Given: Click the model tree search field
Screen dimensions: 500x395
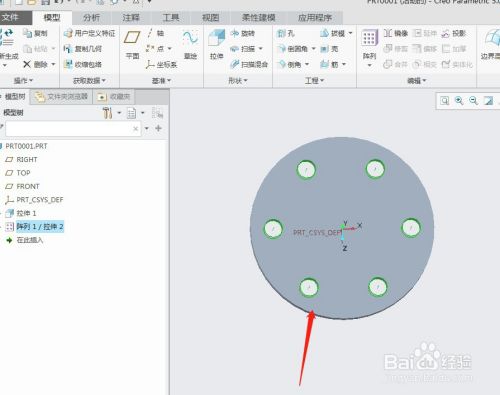Looking at the screenshot, I should pyautogui.click(x=73, y=129).
